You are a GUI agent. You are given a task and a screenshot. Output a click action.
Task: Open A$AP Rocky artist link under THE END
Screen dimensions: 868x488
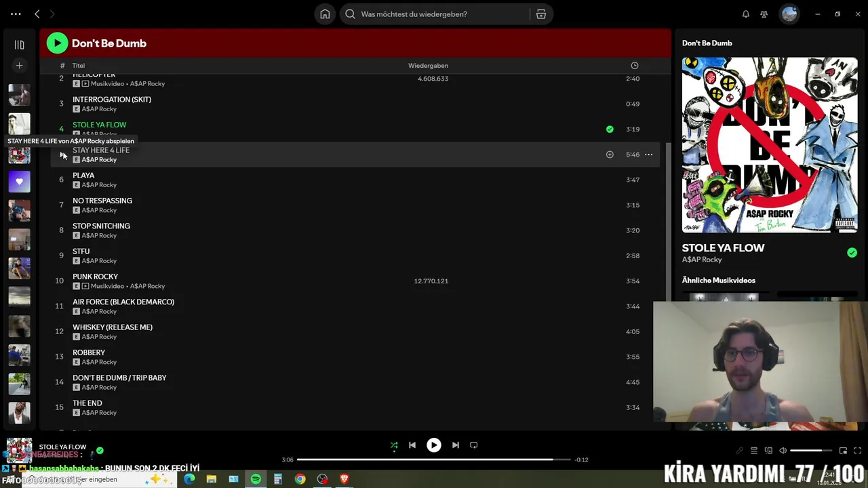click(x=99, y=413)
